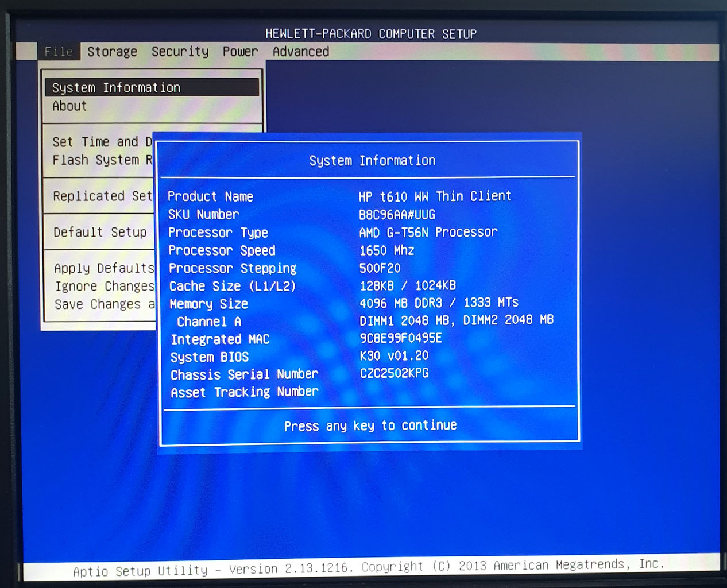Open the Storage menu
Screen dimensions: 727x588
point(112,52)
